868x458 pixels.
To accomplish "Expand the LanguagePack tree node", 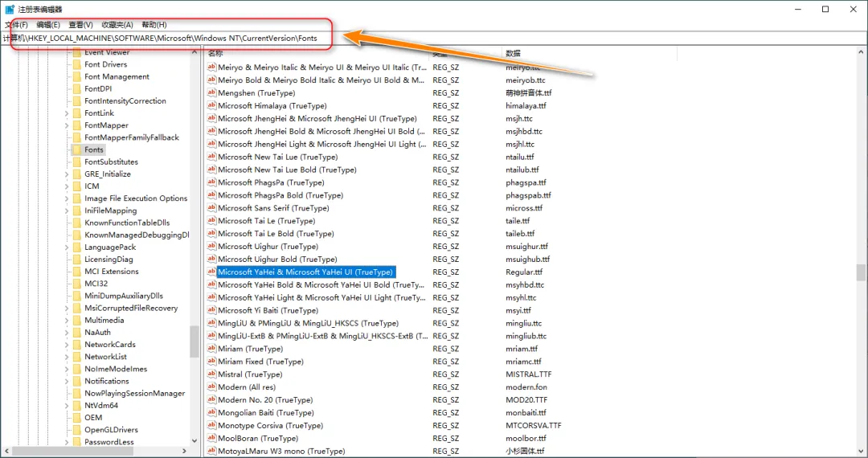I will click(67, 247).
